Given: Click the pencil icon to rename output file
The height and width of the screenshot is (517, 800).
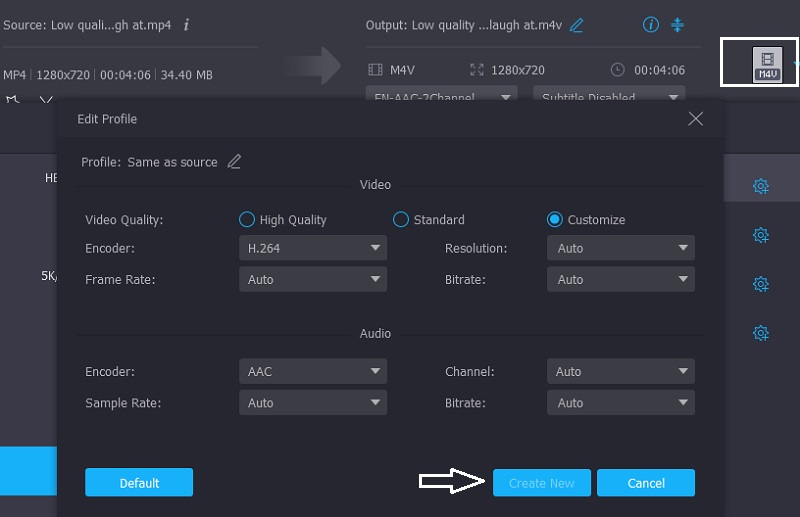Looking at the screenshot, I should (x=576, y=26).
